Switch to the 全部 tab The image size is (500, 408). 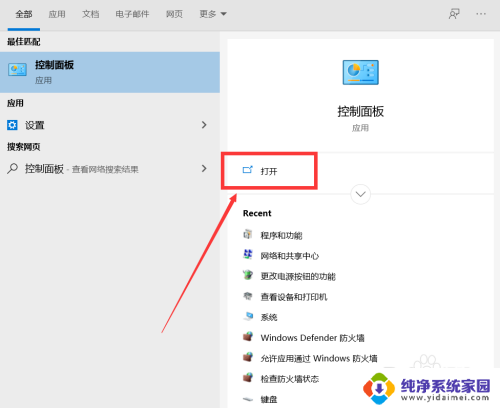tap(24, 14)
